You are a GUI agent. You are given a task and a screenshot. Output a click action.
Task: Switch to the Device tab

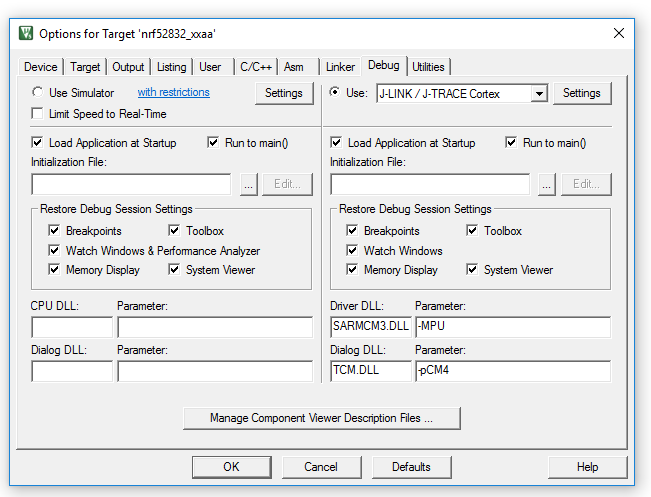pyautogui.click(x=41, y=67)
